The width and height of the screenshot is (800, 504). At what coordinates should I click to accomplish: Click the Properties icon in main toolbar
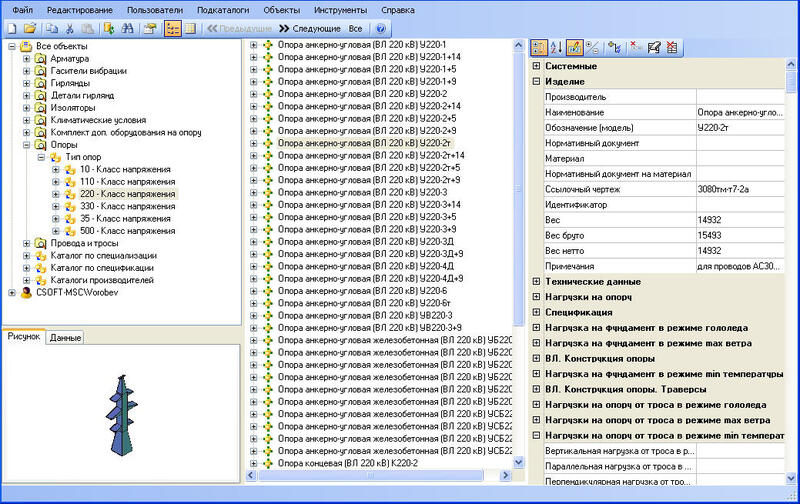149,29
